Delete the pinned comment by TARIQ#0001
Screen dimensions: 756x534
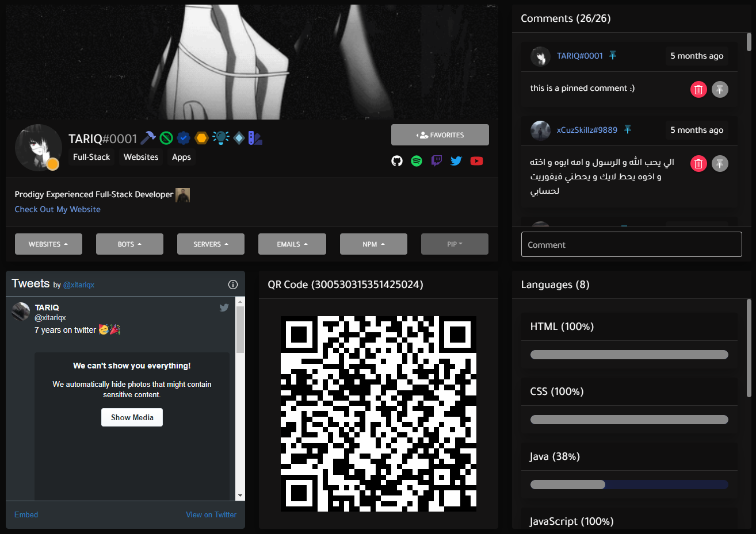click(x=698, y=89)
